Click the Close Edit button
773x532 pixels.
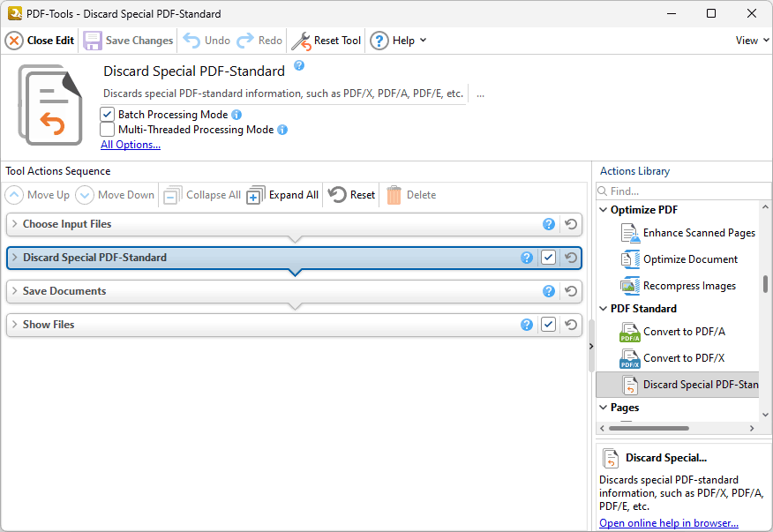click(40, 41)
